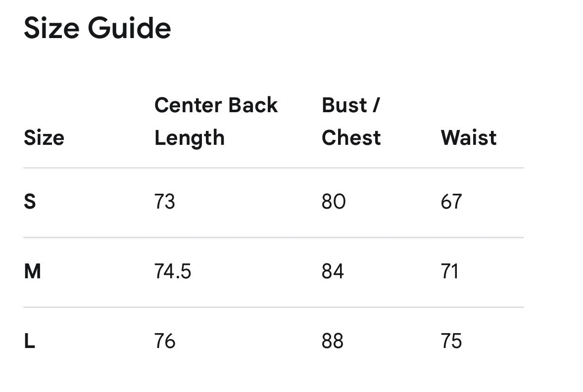Select the S size row label
The height and width of the screenshot is (392, 583).
coord(30,202)
